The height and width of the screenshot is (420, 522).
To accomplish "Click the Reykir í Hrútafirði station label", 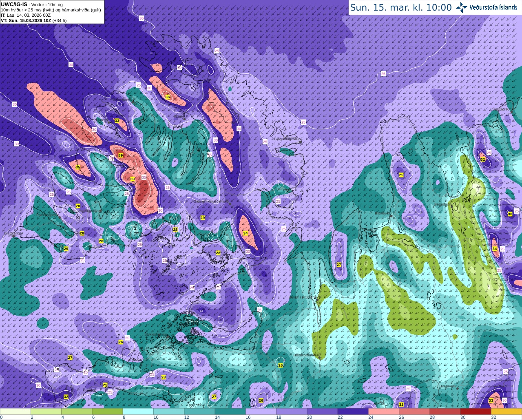I will [302, 297].
